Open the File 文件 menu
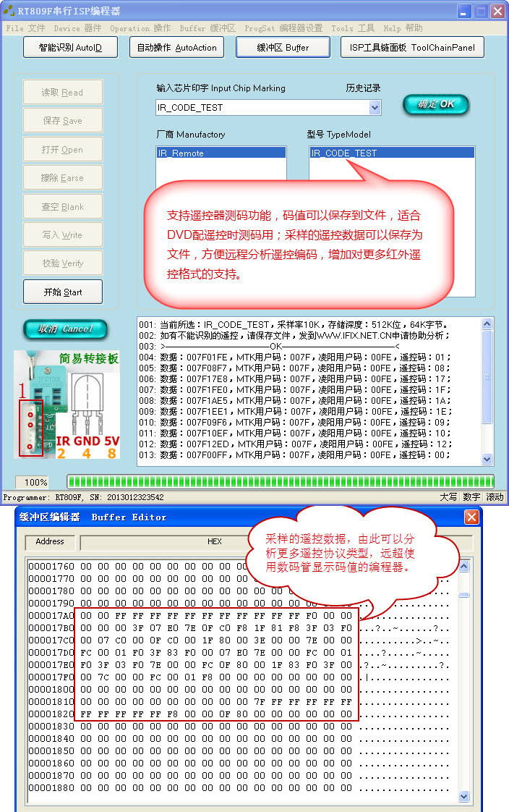 point(25,28)
